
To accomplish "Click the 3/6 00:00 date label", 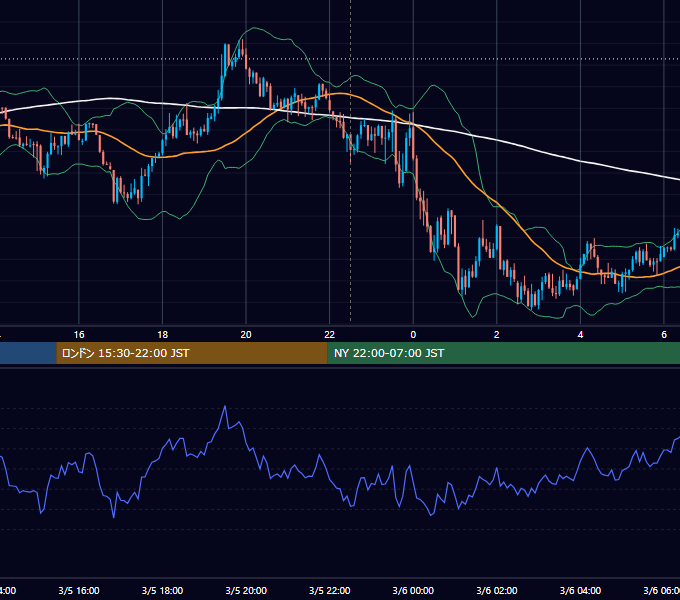I will [413, 590].
